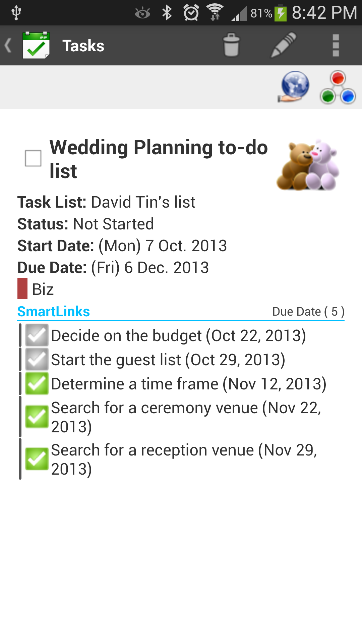This screenshot has height=644, width=362.
Task: Tap the red Biz category color swatch
Action: (22, 288)
